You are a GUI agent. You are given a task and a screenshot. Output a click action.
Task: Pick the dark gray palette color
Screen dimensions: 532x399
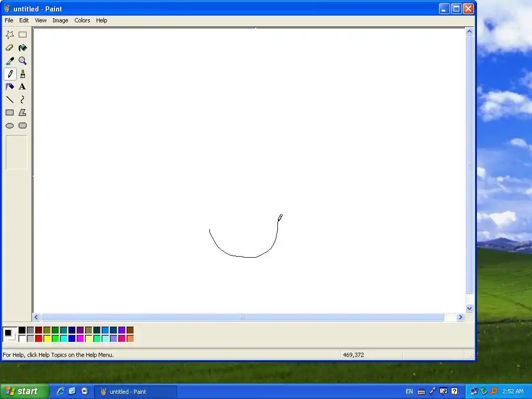coord(31,330)
